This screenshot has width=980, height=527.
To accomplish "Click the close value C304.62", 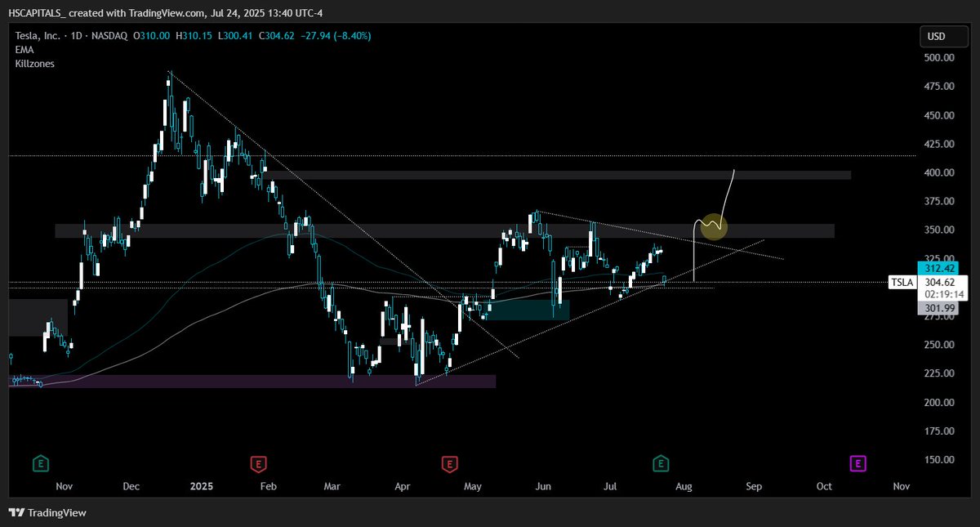I will point(275,36).
